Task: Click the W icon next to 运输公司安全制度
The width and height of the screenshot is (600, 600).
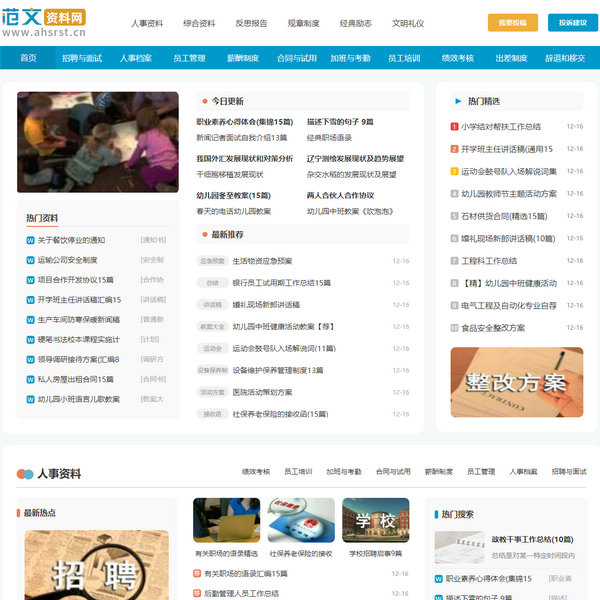Action: tap(30, 260)
